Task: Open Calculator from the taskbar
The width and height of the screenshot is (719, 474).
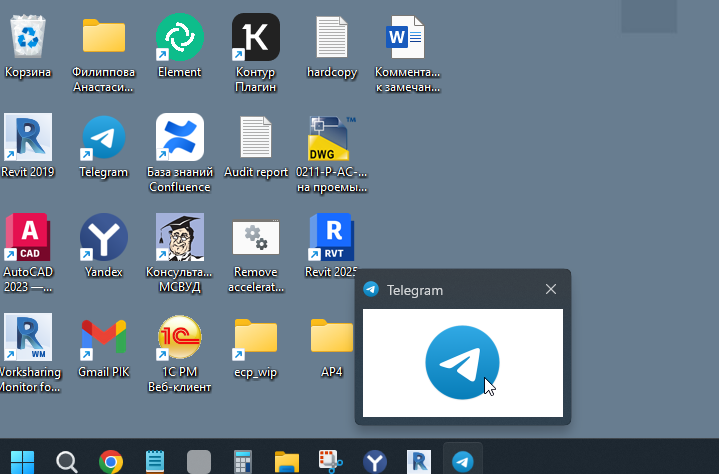Action: coord(243,462)
